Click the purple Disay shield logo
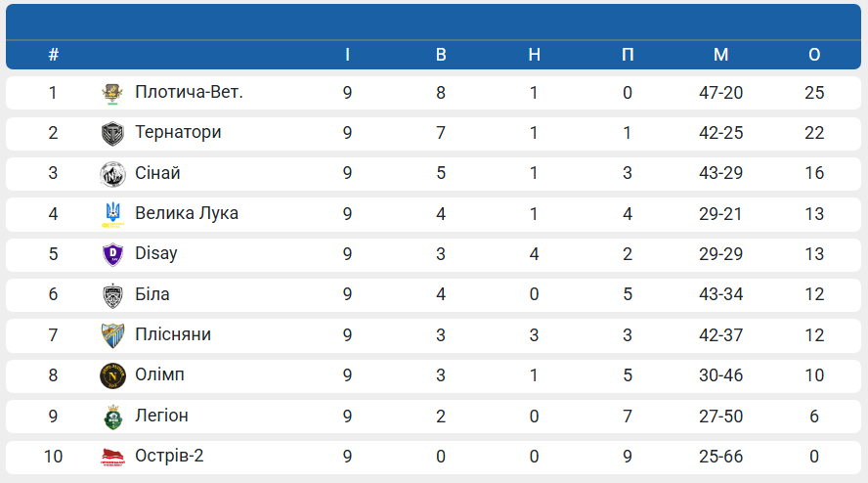The image size is (868, 483). [x=112, y=254]
